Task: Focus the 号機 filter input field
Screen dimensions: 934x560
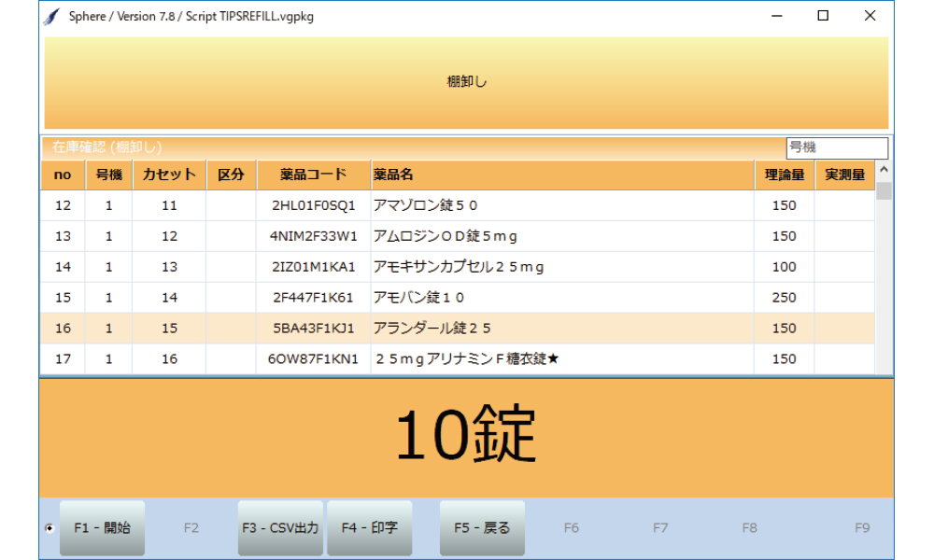Action: (837, 147)
